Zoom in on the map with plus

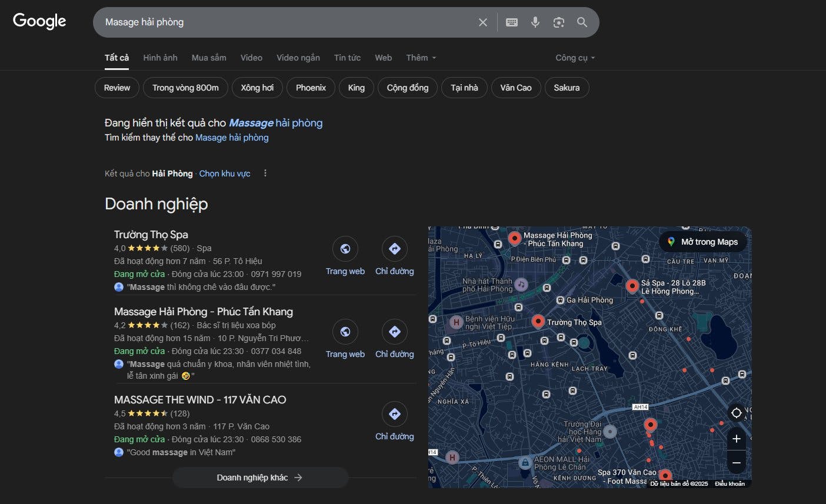point(736,439)
